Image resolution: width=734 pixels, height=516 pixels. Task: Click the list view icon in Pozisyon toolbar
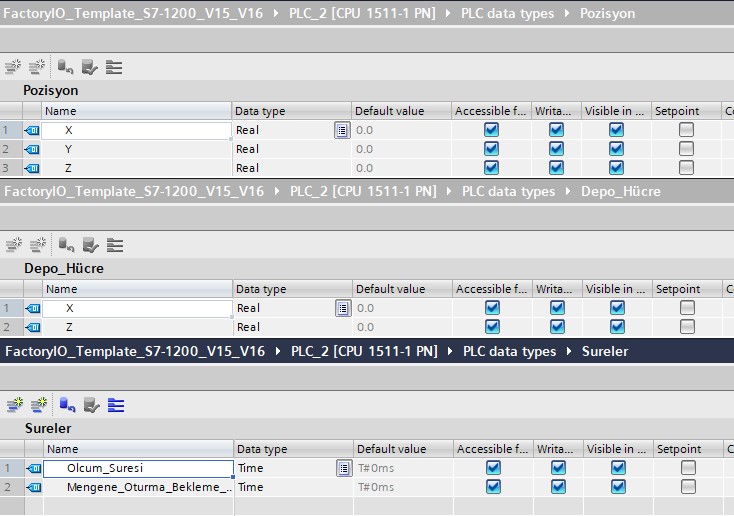114,68
